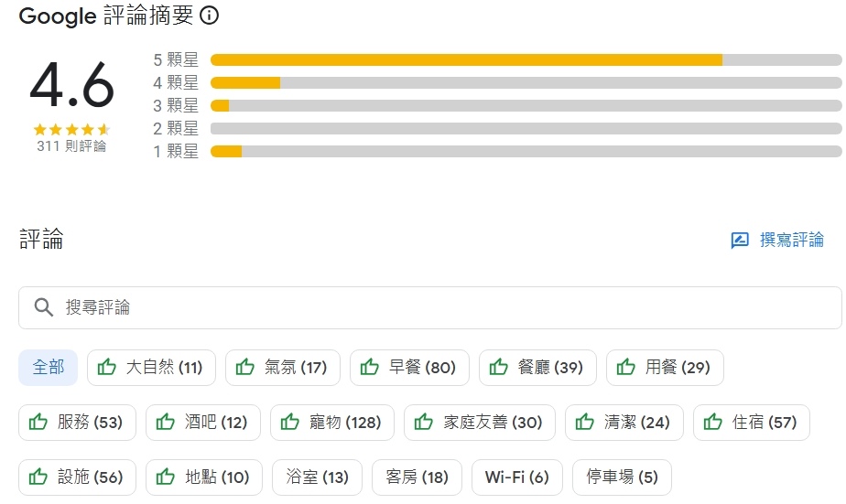Click thumbs-up icon on 地點 chip
The width and height of the screenshot is (846, 504).
click(166, 477)
